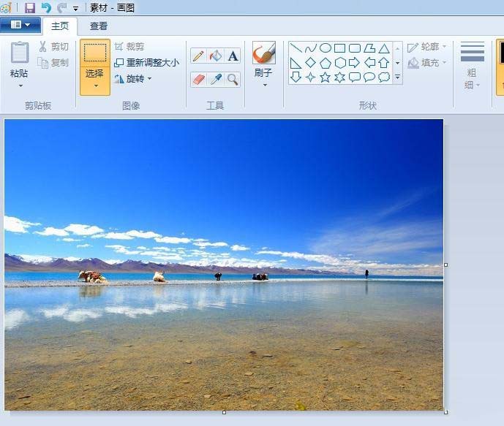Choose the right triangle shape
The image size is (504, 426).
pyautogui.click(x=296, y=63)
